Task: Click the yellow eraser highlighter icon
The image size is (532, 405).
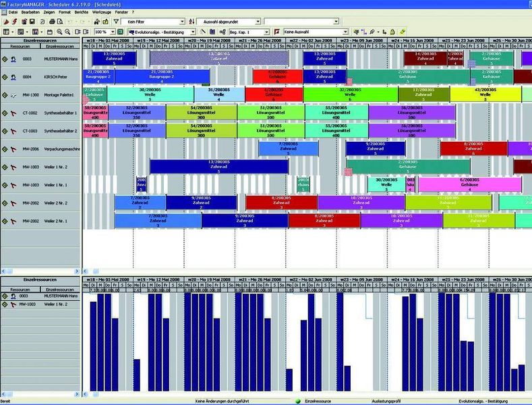Action: (403, 32)
